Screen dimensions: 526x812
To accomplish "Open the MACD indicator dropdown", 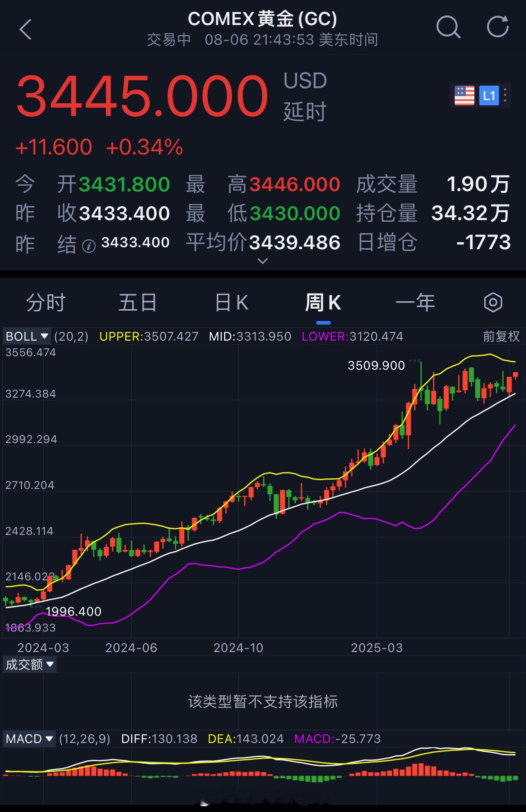I will coord(30,739).
